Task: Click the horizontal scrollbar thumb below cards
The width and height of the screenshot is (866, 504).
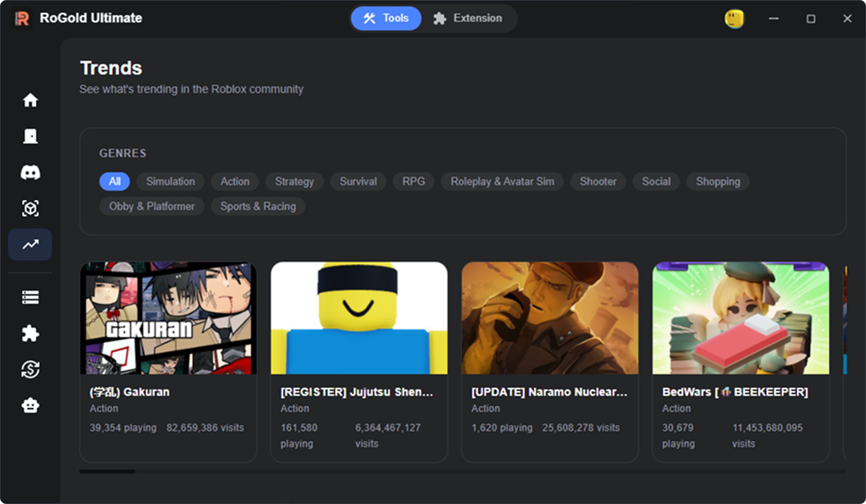Action: (107, 472)
